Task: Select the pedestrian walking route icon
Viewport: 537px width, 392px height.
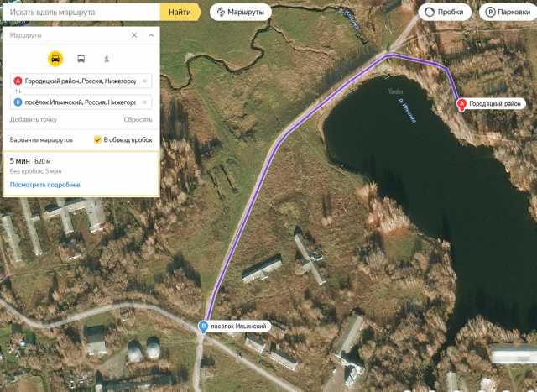Action: coord(107,59)
